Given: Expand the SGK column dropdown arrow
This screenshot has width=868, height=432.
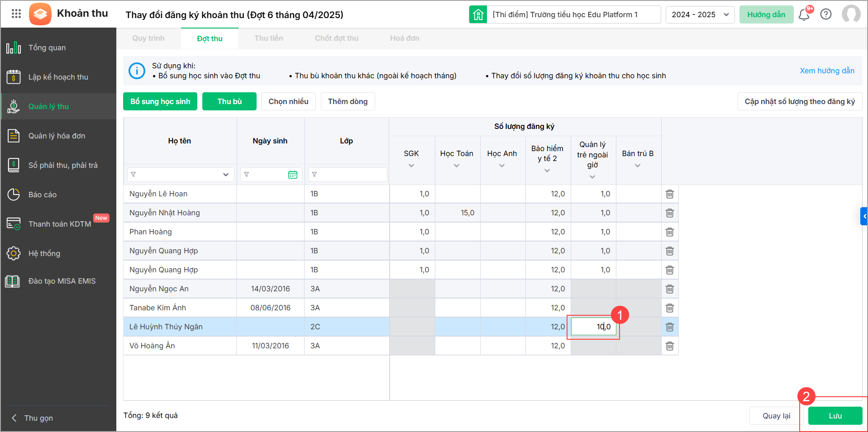Looking at the screenshot, I should 411,166.
